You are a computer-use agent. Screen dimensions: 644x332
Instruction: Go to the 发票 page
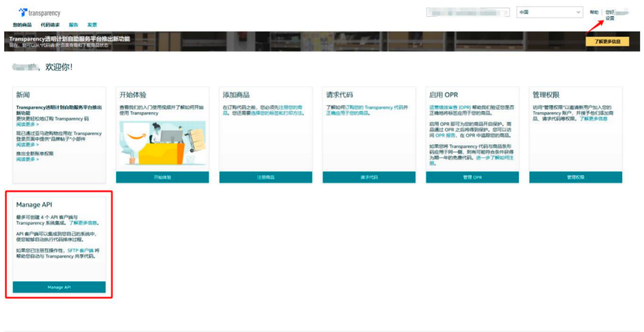point(92,25)
